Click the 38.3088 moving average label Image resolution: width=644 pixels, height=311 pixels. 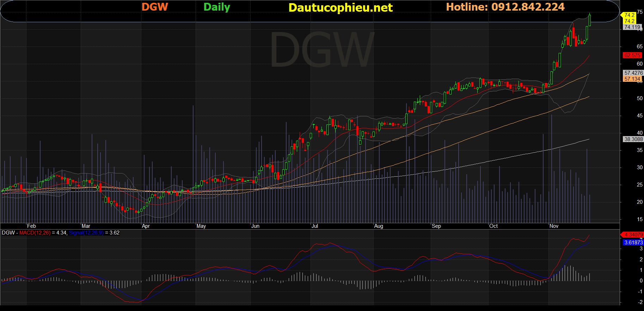[x=633, y=139]
